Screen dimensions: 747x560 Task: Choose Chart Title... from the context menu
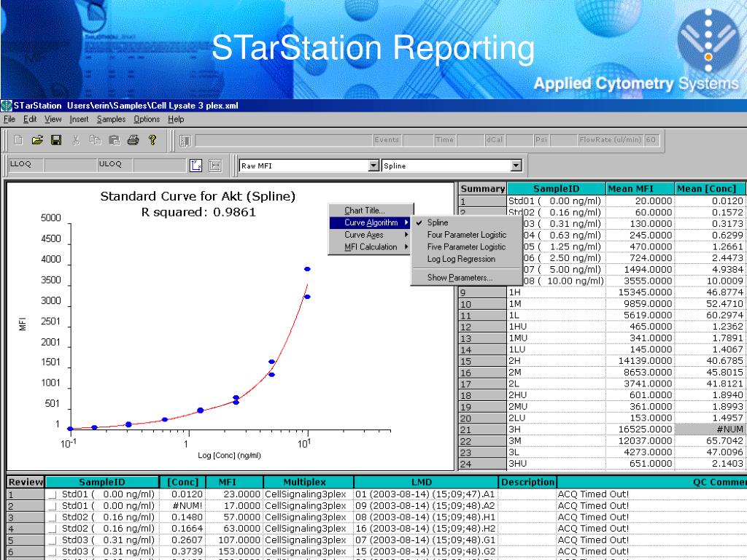click(x=370, y=211)
